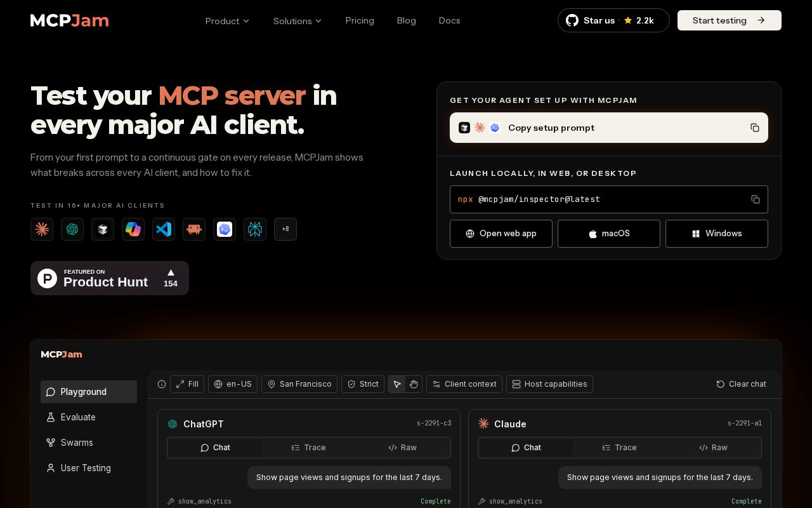812x508 pixels.
Task: Open the Docs link
Action: tap(449, 20)
